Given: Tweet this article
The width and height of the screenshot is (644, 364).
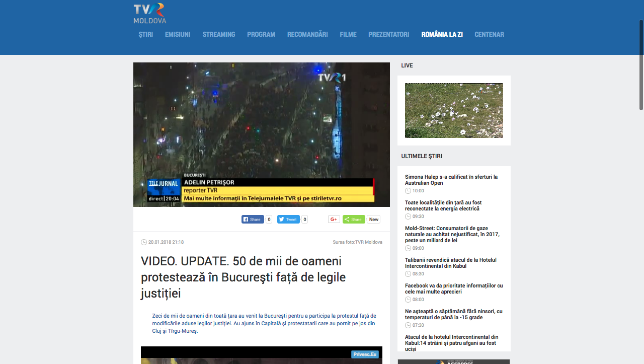Looking at the screenshot, I should pos(288,220).
